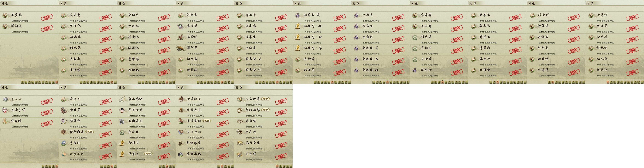Select the yin-yang icon for 阴阳两界

(x=240, y=110)
